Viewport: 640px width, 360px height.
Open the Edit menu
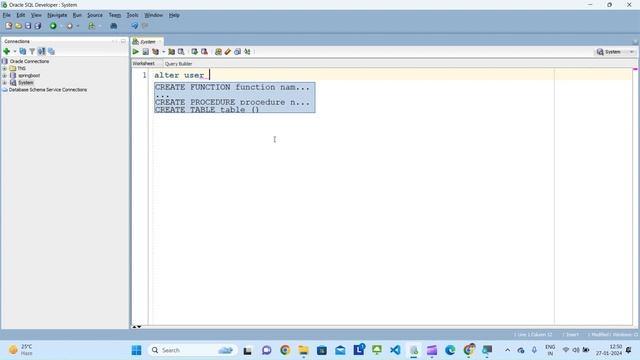click(x=21, y=15)
